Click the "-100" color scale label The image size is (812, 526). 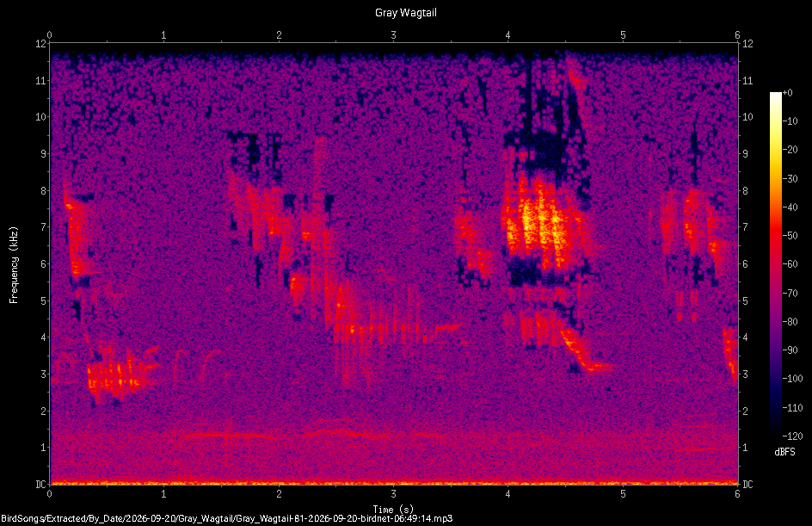tap(792, 379)
